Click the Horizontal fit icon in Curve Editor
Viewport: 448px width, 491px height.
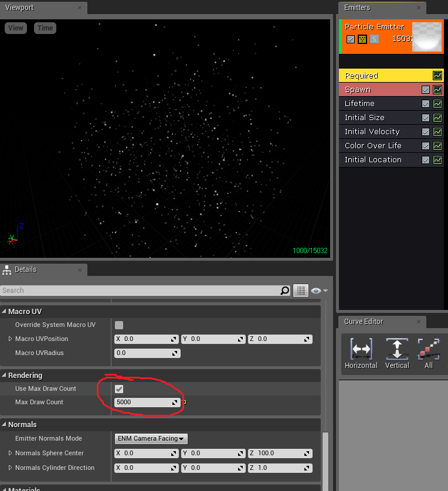(x=361, y=350)
